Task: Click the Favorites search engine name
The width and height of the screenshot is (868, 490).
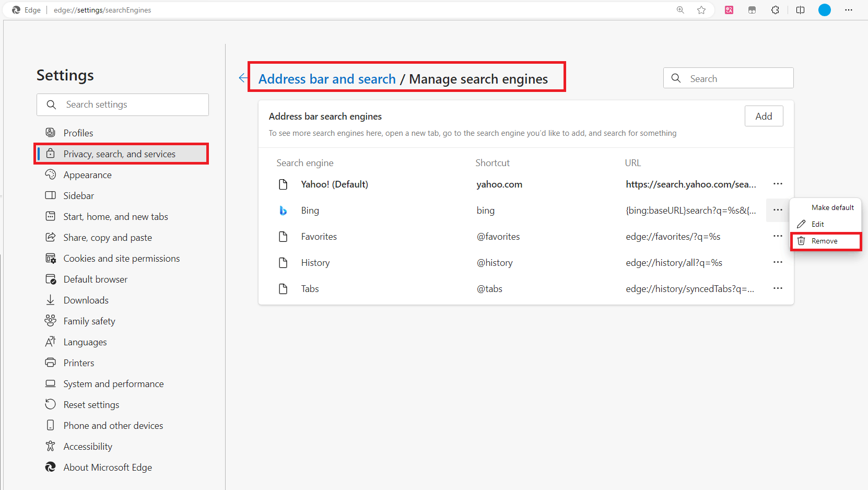Action: [319, 237]
